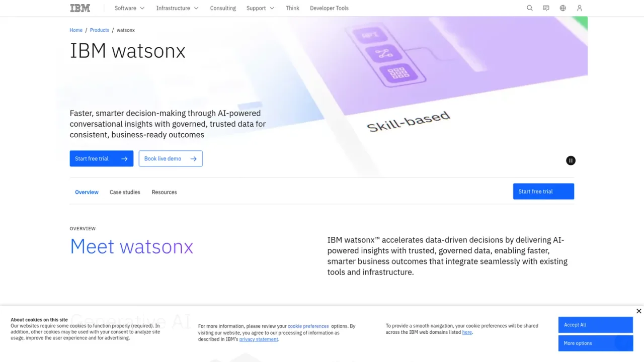Open the globe language selector icon
The height and width of the screenshot is (362, 644).
coord(563,8)
